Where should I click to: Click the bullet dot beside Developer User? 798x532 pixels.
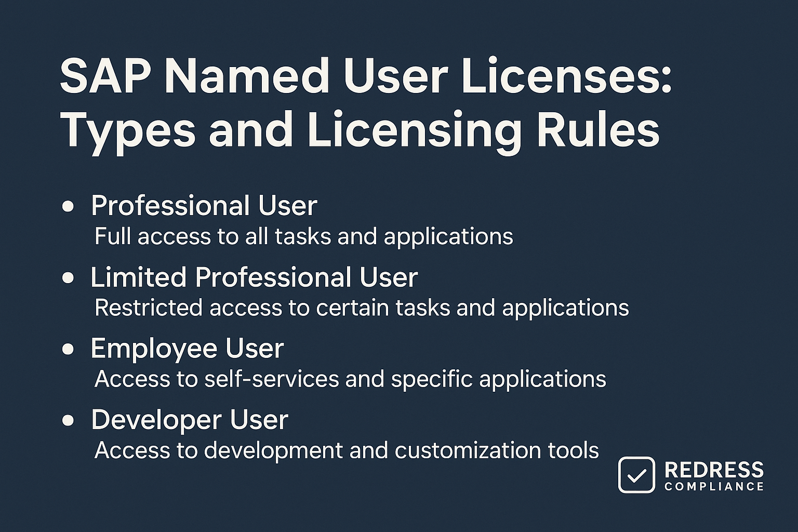point(68,420)
